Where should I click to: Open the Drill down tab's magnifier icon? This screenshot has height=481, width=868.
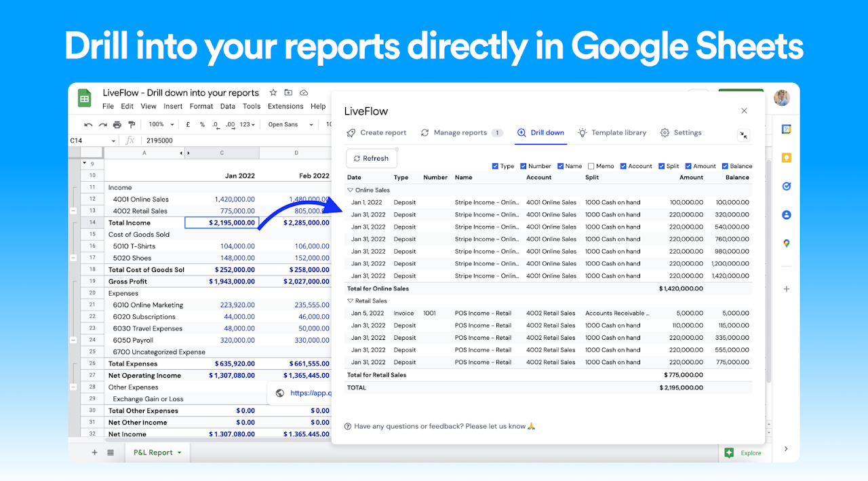(521, 132)
